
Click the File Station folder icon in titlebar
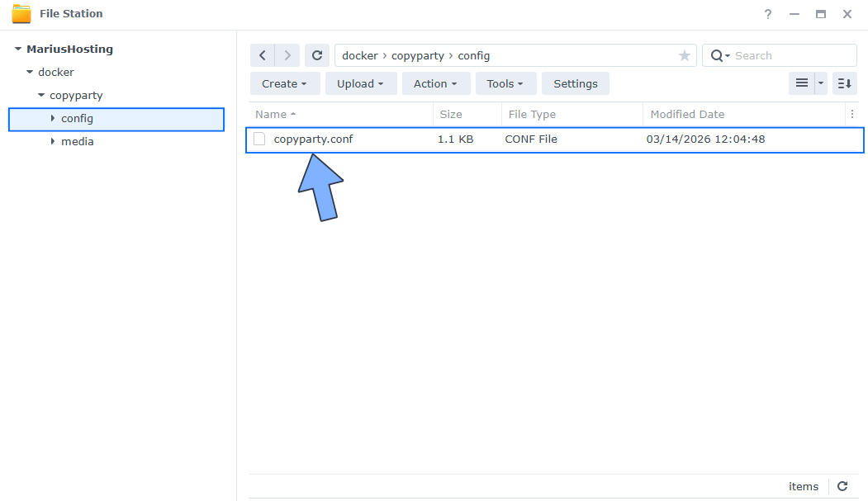point(23,13)
